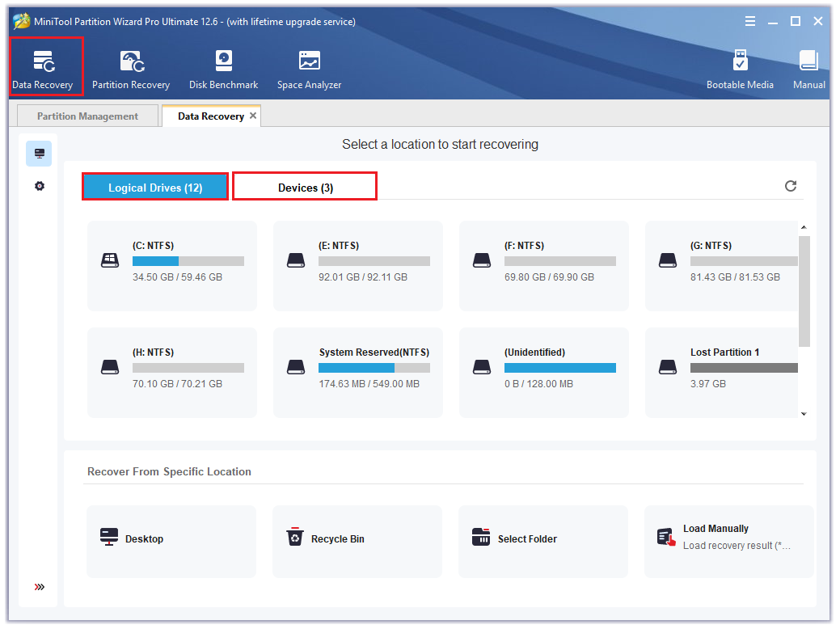The width and height of the screenshot is (840, 629).
Task: Click the "3.97 GB" size text
Action: [707, 383]
